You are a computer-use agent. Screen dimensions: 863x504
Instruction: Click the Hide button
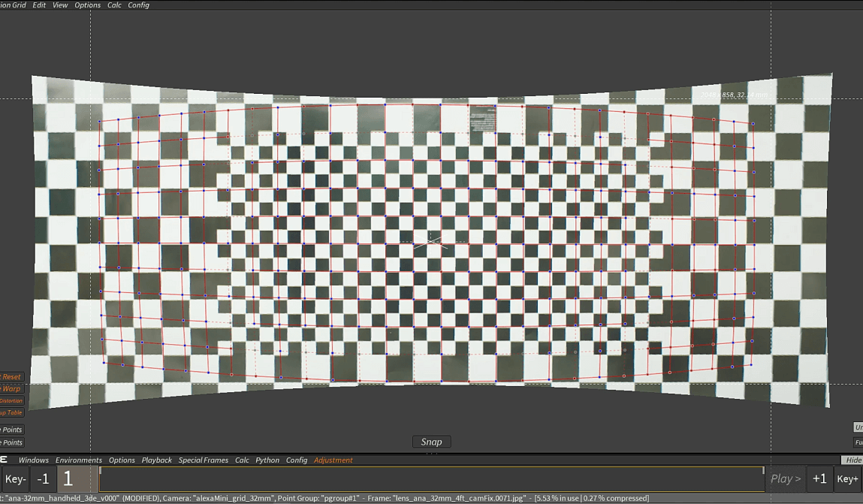(x=852, y=460)
